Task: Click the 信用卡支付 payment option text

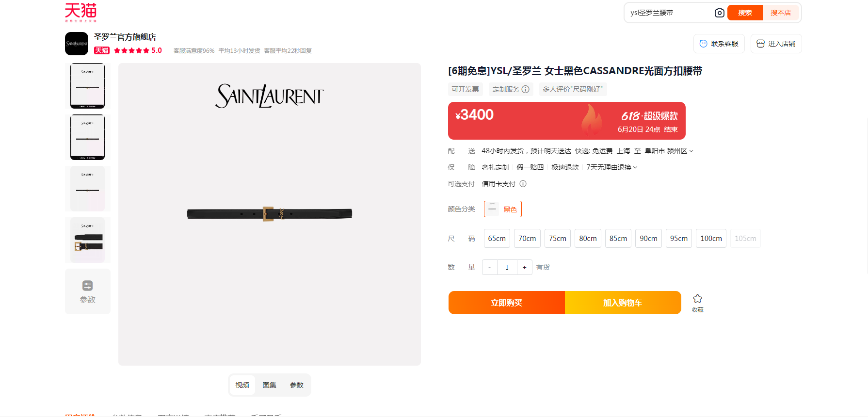Action: 498,184
